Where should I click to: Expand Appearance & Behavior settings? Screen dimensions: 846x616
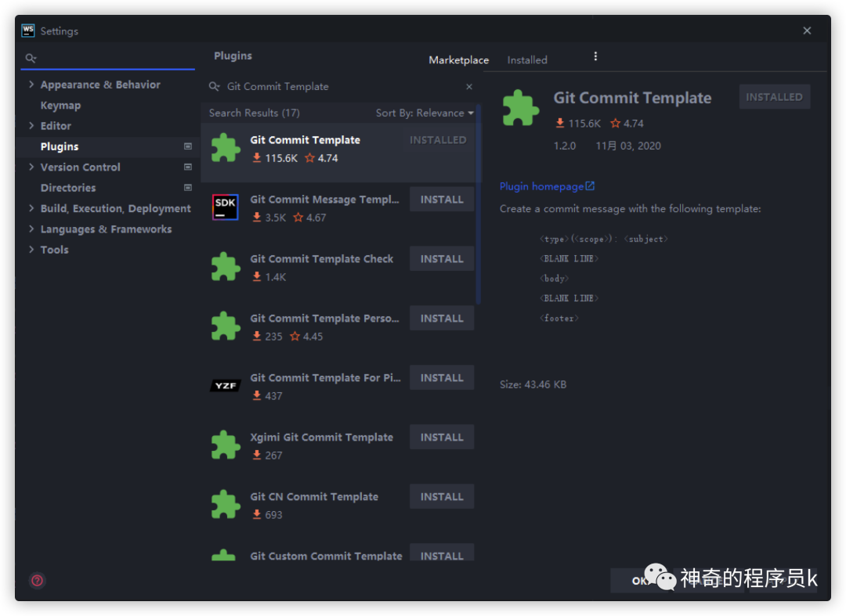[x=31, y=84]
